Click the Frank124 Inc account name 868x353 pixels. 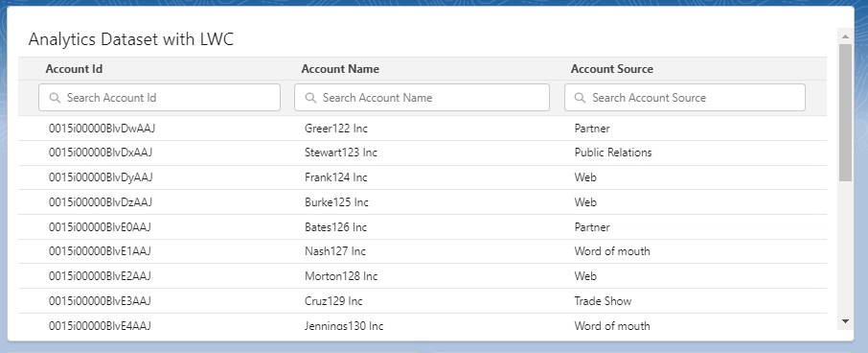[x=336, y=177]
